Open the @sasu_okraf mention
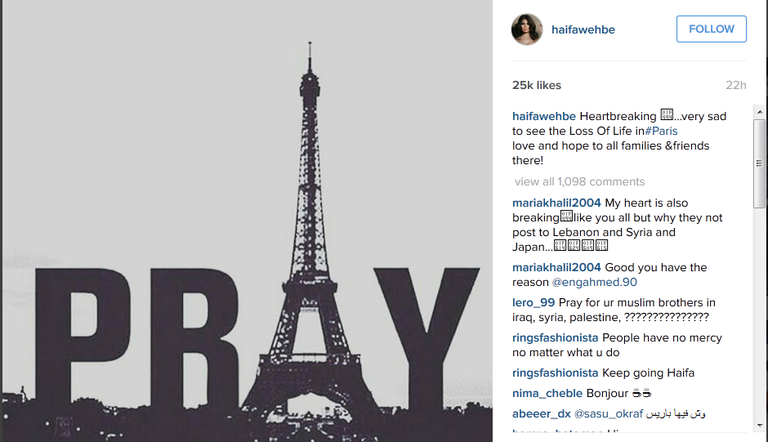The height and width of the screenshot is (442, 768). (608, 414)
